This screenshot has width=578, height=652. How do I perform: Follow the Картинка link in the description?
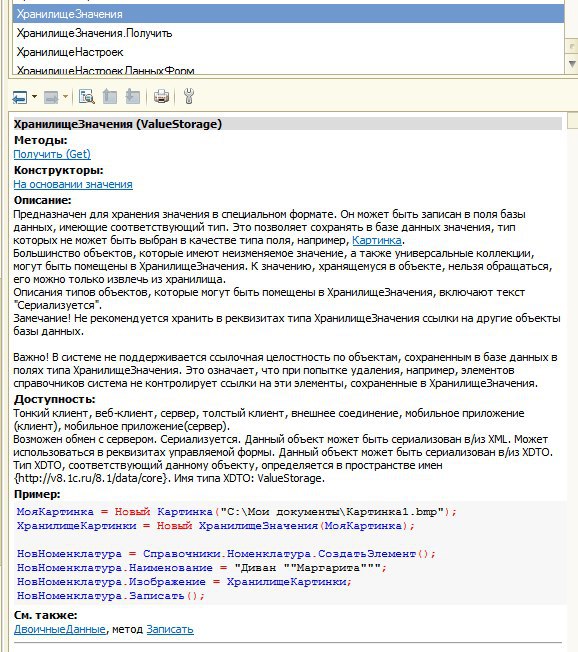coord(377,240)
